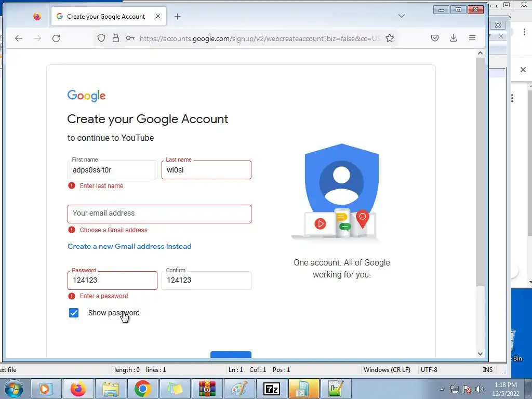The width and height of the screenshot is (532, 399).
Task: Save page to Pocket
Action: pyautogui.click(x=435, y=38)
